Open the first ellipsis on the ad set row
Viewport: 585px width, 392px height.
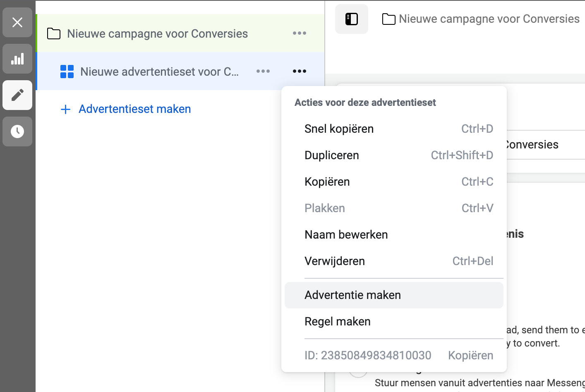click(263, 71)
